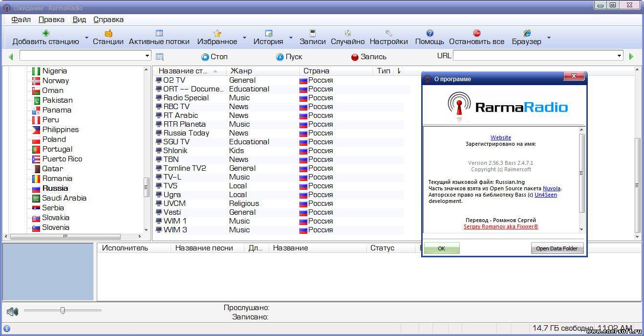Select Pakistan in the country tree
The width and height of the screenshot is (644, 336).
tap(57, 100)
